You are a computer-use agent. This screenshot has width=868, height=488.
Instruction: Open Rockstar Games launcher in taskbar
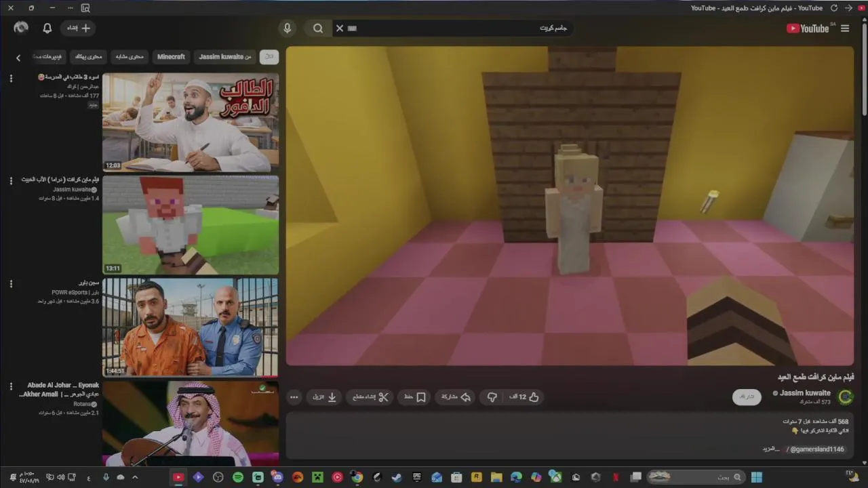pyautogui.click(x=476, y=477)
